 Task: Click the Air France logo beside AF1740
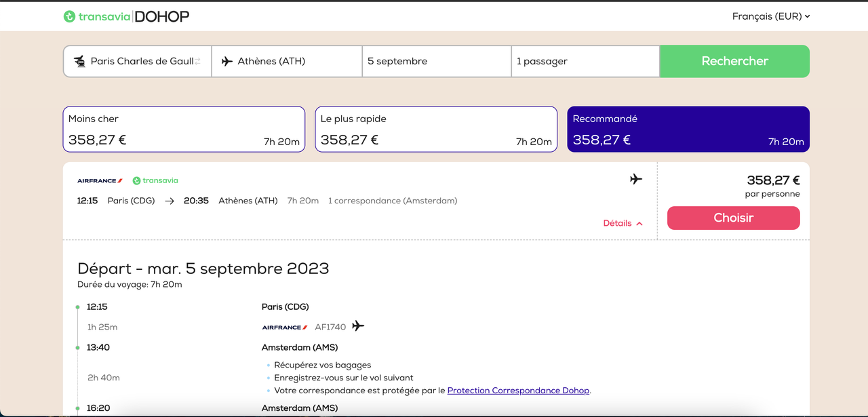pyautogui.click(x=285, y=327)
